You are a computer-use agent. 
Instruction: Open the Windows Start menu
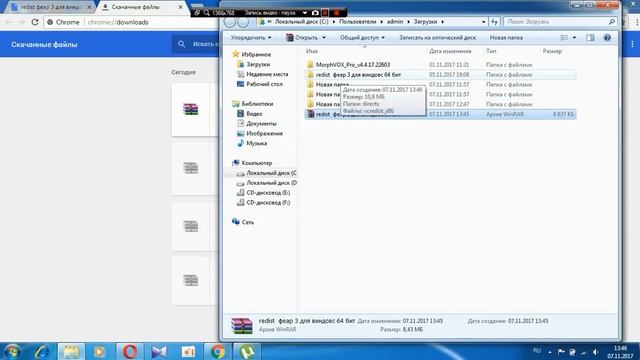click(x=13, y=351)
